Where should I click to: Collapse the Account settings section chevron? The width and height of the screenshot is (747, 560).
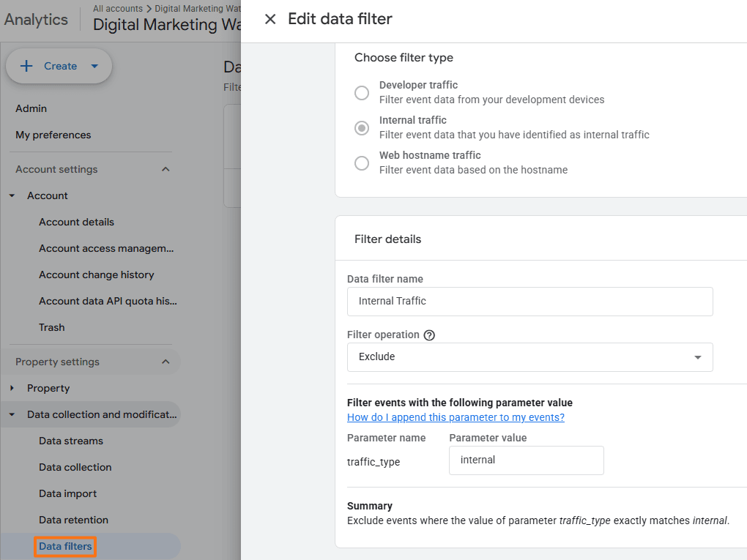tap(166, 169)
